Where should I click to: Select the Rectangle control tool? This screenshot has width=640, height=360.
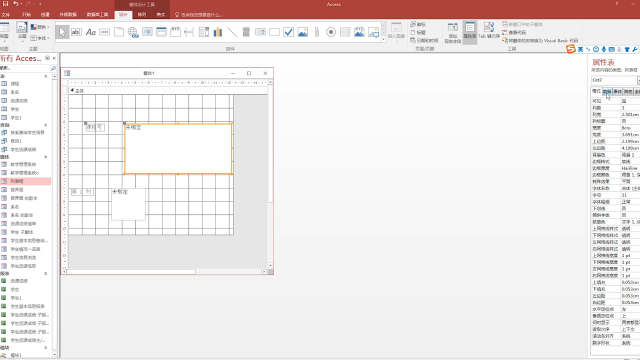[274, 32]
